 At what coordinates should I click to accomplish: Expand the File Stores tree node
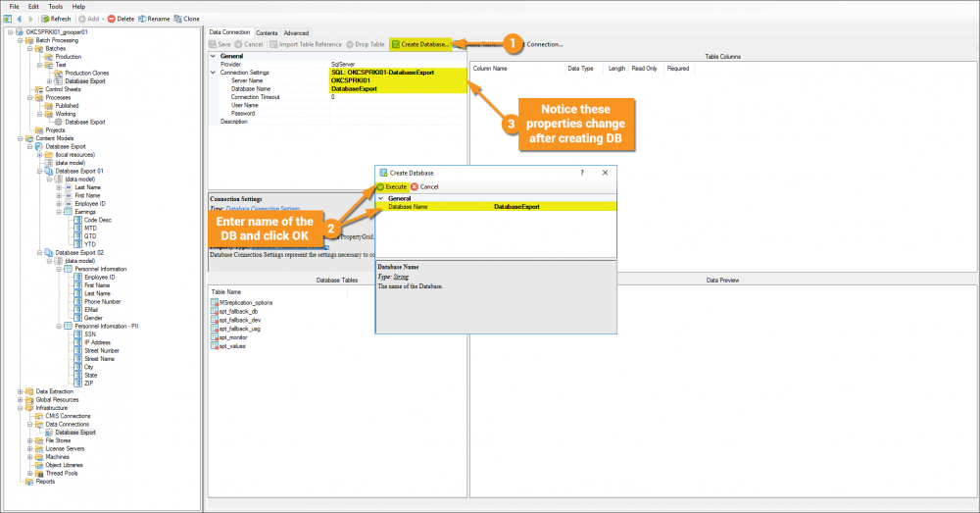[30, 440]
